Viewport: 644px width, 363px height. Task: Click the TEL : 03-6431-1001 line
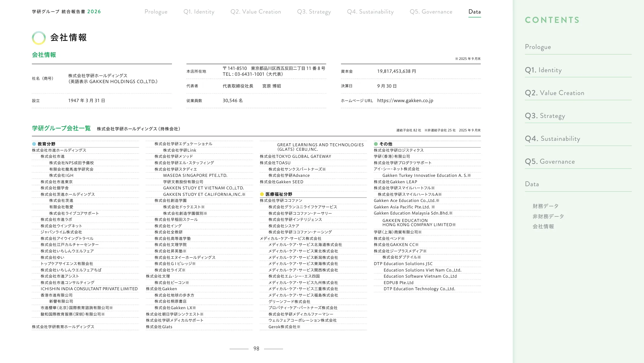pos(253,74)
